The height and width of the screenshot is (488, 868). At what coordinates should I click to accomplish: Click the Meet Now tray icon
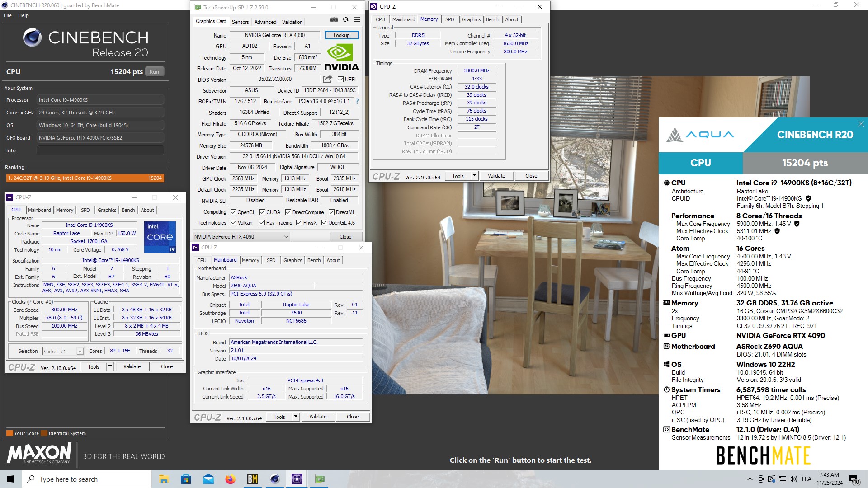coord(761,479)
